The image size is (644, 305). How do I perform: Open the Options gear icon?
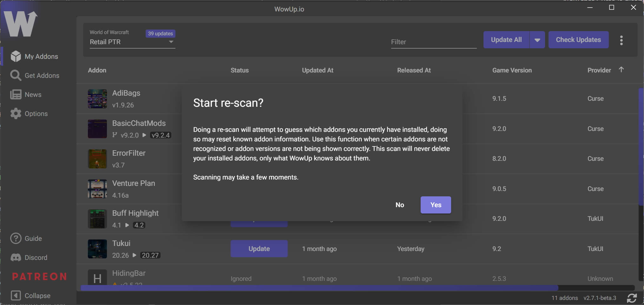pos(16,113)
